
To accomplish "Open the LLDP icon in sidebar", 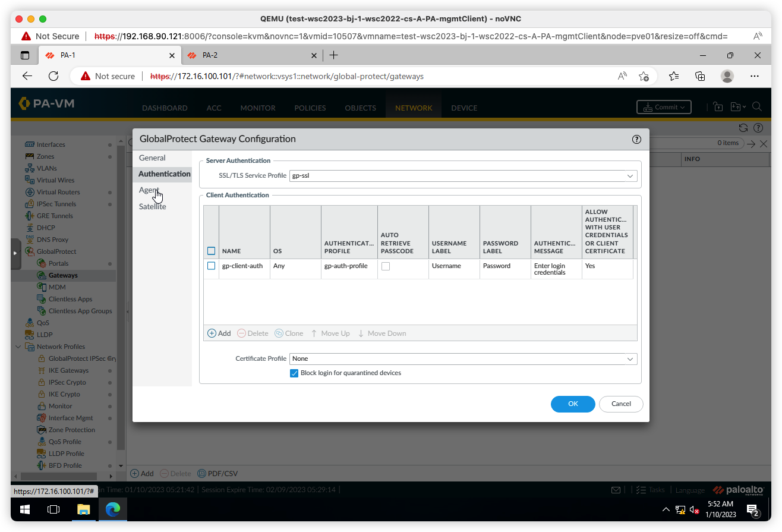I will click(30, 335).
